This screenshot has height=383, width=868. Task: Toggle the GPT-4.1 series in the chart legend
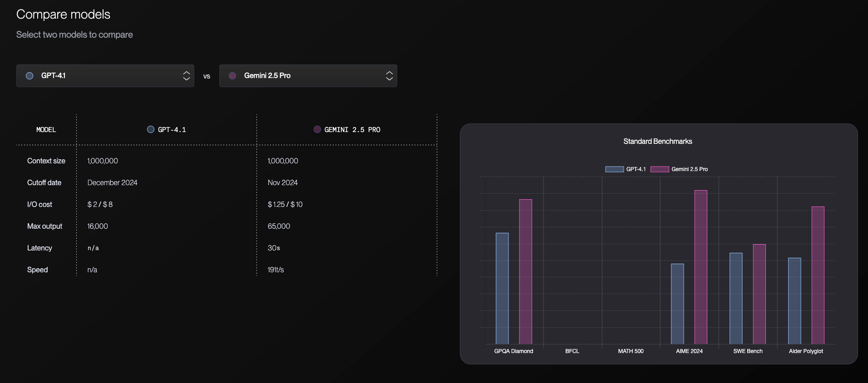point(625,169)
